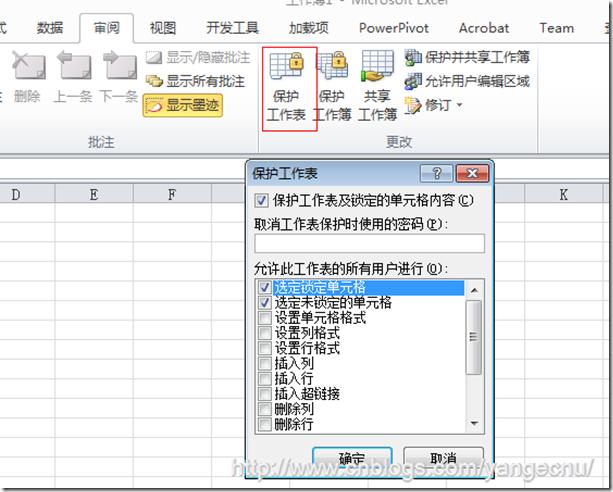This screenshot has height=492, width=613.
Task: Uncheck 选定未锁定的单元格 option
Action: point(265,303)
